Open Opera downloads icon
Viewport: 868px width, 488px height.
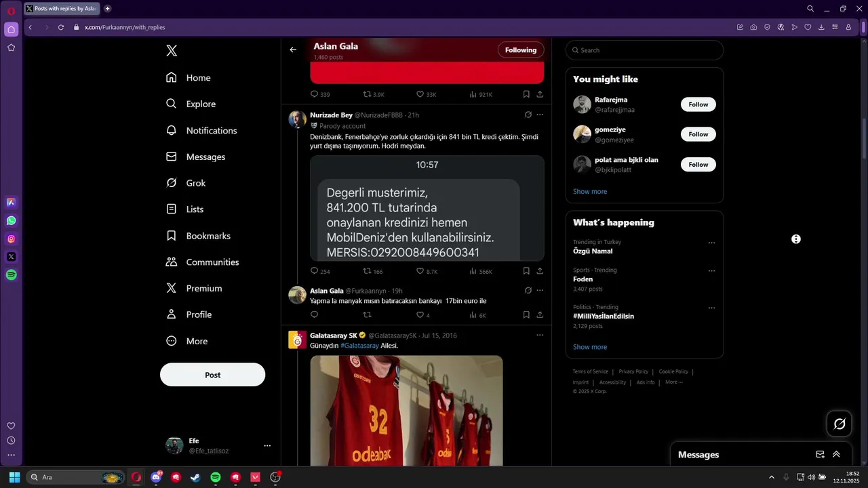point(821,27)
